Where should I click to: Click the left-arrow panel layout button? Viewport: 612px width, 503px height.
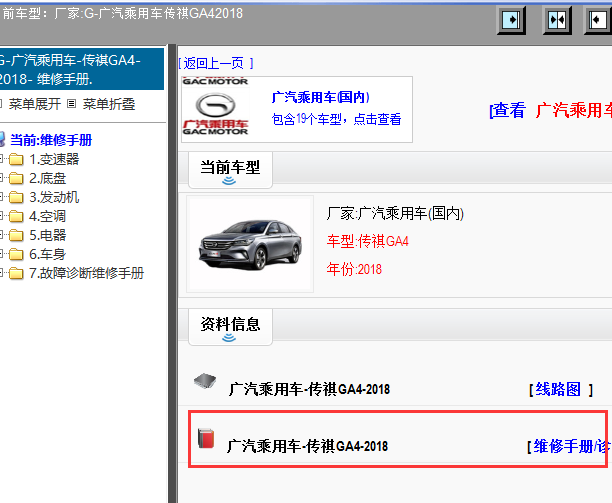(x=598, y=20)
